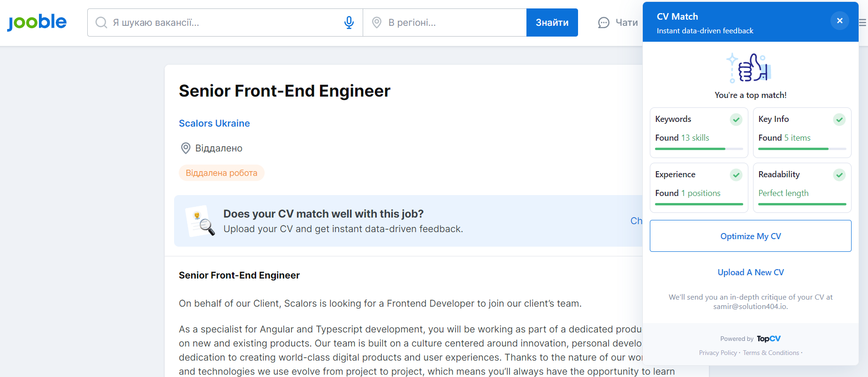Select the Keywords Found 13 skills card

(x=699, y=133)
